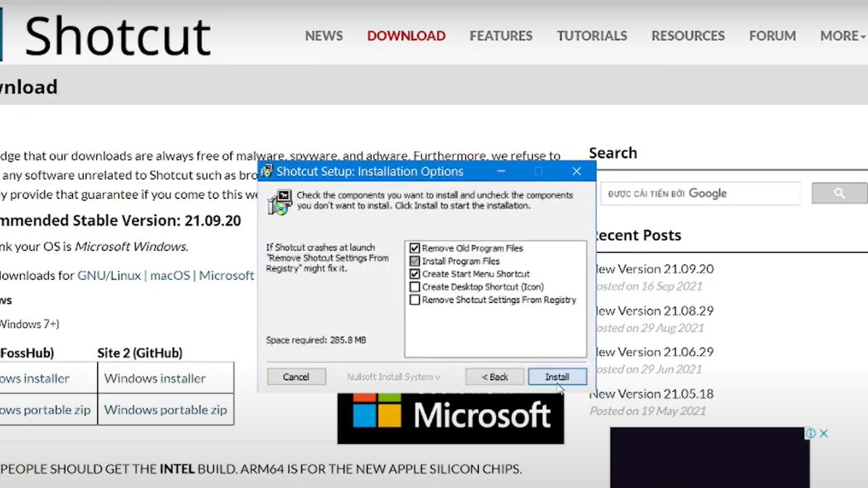Viewport: 868px width, 488px height.
Task: Click the Shotcut site logo text
Action: 118,36
